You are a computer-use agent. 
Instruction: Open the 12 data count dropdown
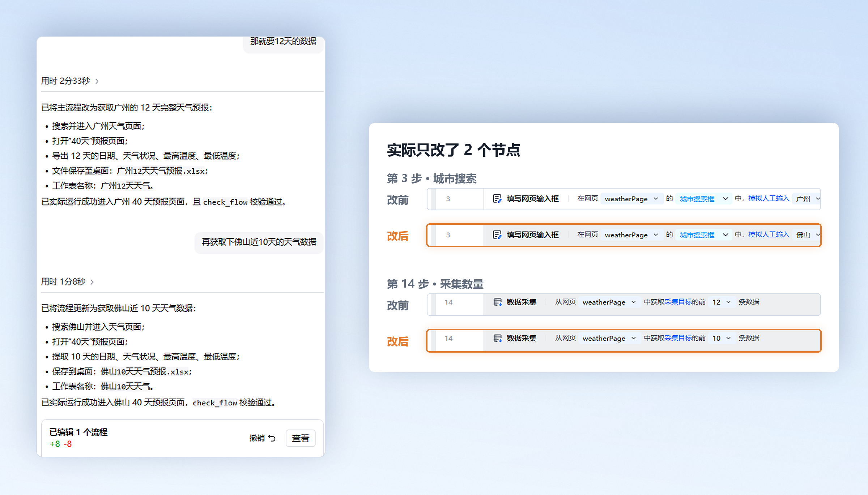[722, 302]
